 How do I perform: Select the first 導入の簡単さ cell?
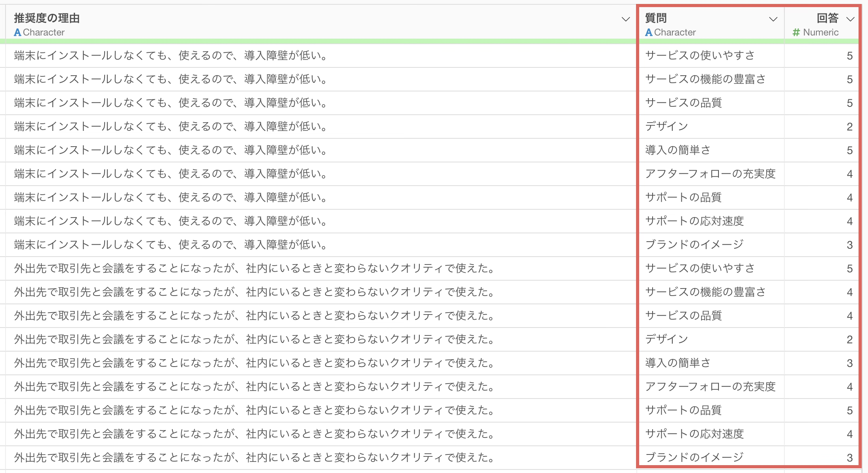[x=678, y=150]
